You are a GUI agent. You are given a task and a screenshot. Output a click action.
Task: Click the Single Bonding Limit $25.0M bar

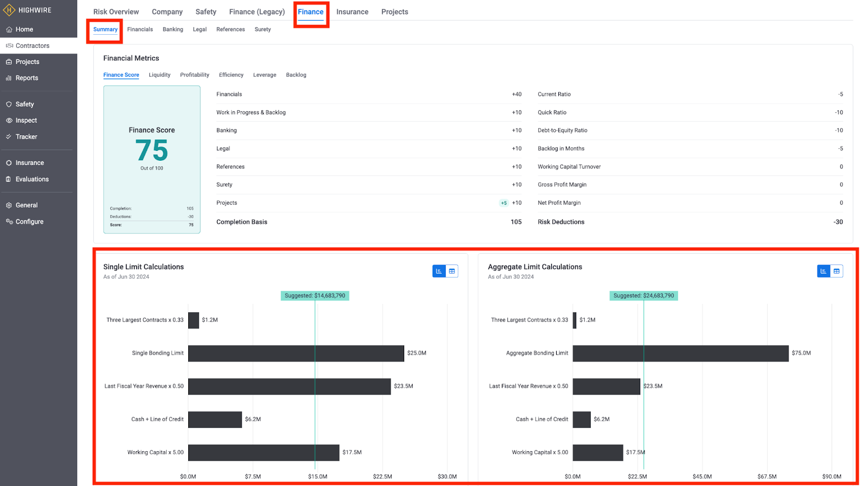[296, 353]
